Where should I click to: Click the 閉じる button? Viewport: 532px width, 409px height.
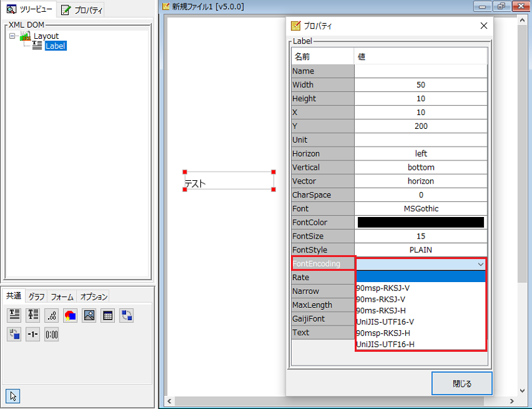[x=462, y=383]
